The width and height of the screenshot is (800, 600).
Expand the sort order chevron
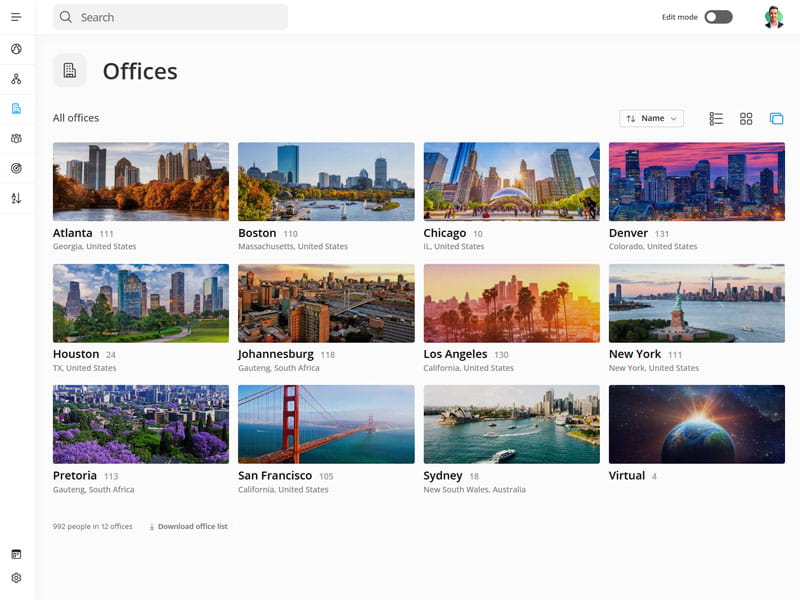[675, 118]
